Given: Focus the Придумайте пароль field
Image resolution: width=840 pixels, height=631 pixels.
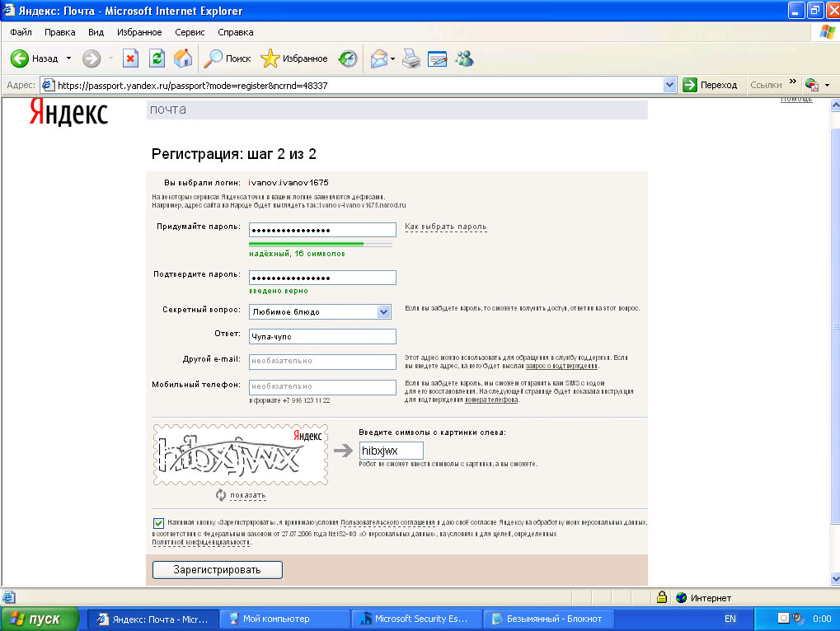Looking at the screenshot, I should (322, 230).
